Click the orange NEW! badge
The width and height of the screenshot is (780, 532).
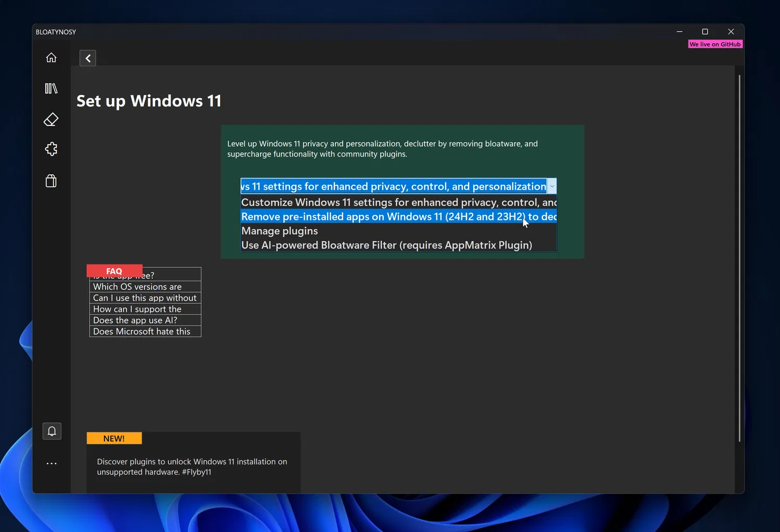pos(114,438)
